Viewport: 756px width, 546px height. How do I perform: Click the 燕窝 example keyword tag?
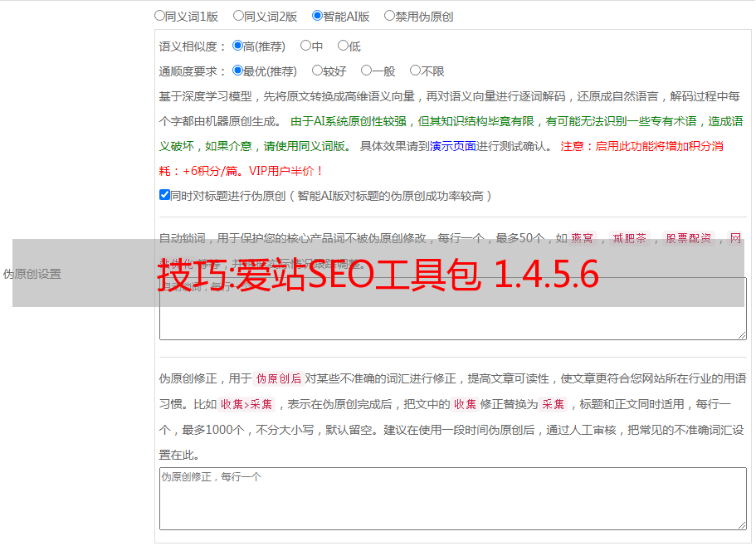pyautogui.click(x=583, y=238)
